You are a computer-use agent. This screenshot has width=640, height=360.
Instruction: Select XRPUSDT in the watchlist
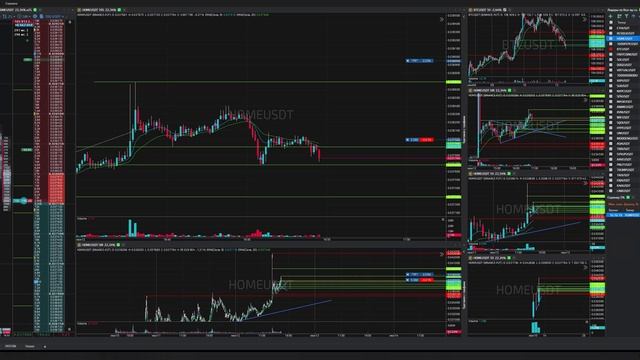623,81
